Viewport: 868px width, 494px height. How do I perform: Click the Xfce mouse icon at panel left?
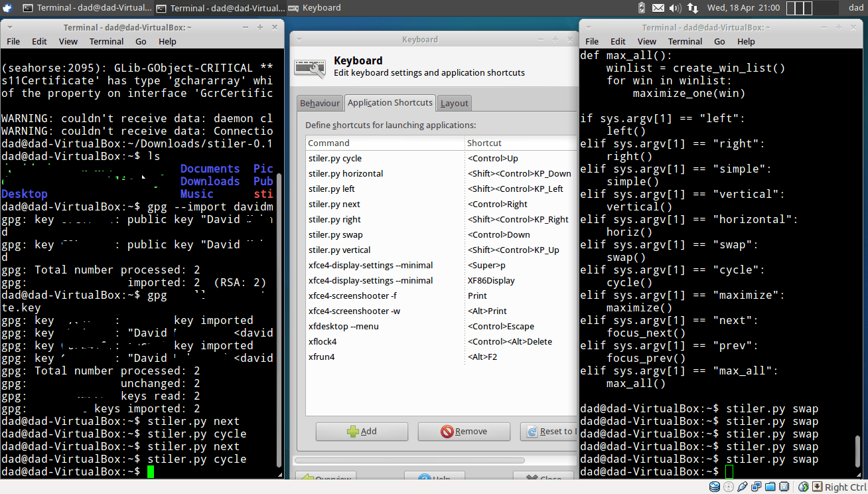(7, 7)
